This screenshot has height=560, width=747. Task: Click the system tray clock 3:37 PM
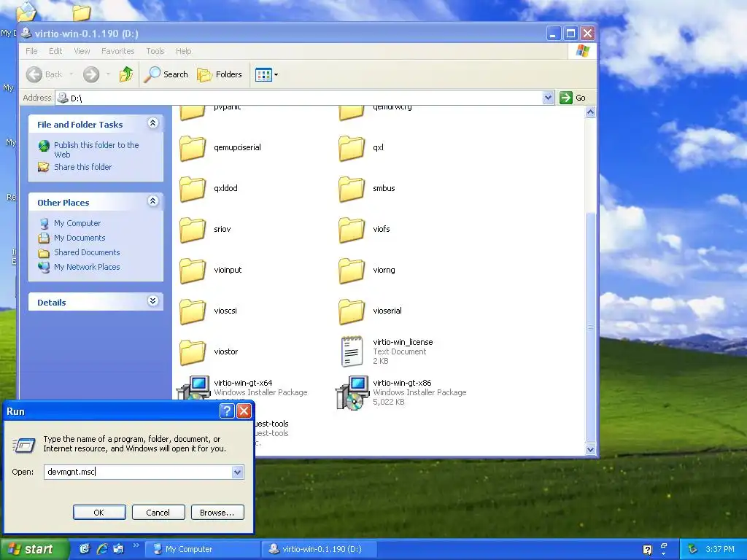720,549
